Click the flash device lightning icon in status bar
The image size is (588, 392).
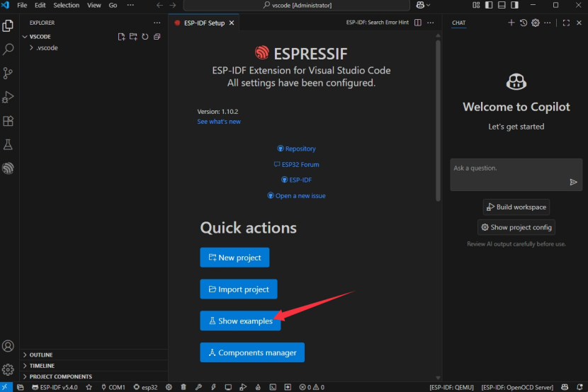pos(213,387)
